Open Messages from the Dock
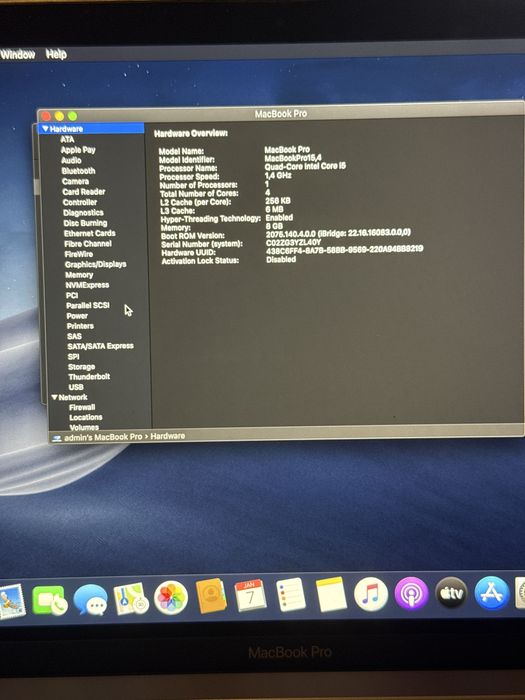The image size is (525, 700). [x=90, y=599]
